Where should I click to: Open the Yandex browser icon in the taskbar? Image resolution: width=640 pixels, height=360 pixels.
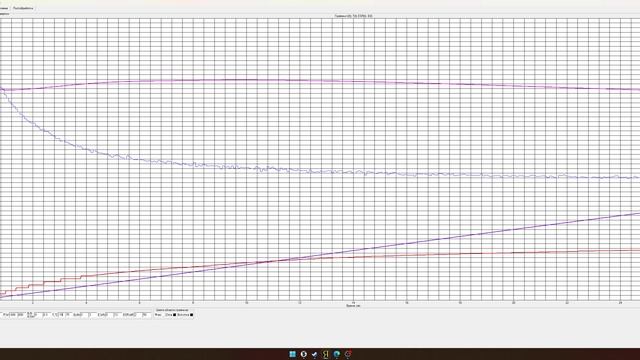pos(325,354)
